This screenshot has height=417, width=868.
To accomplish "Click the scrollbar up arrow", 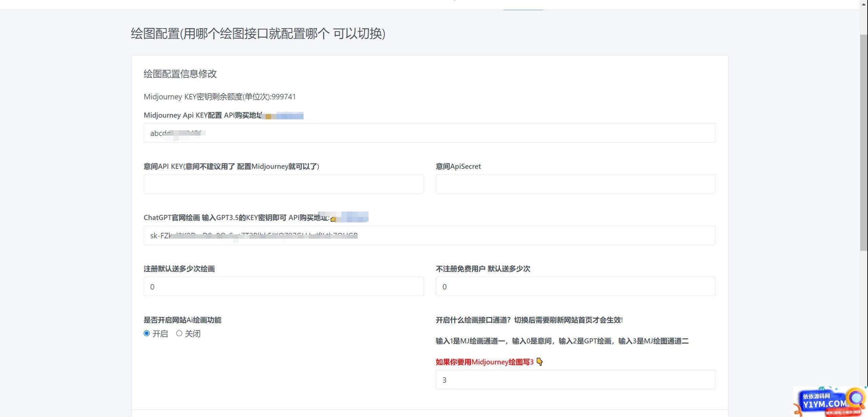I will click(x=864, y=4).
